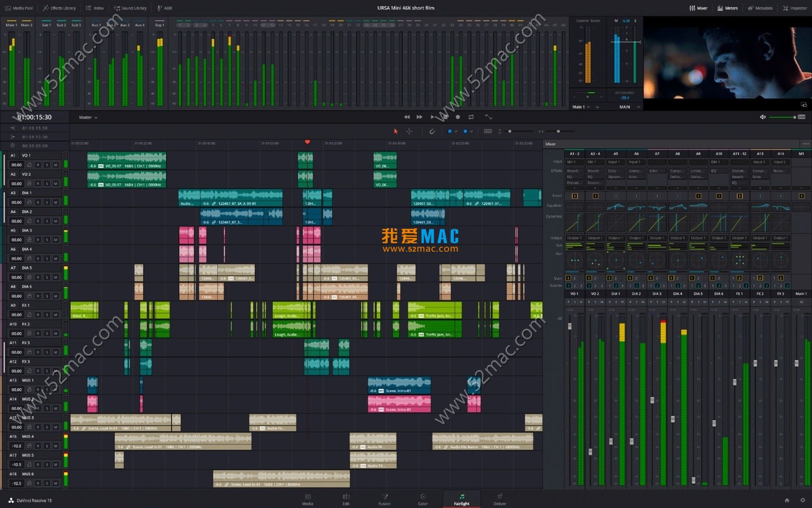
Task: Adjust the monitor volume slider
Action: [782, 117]
